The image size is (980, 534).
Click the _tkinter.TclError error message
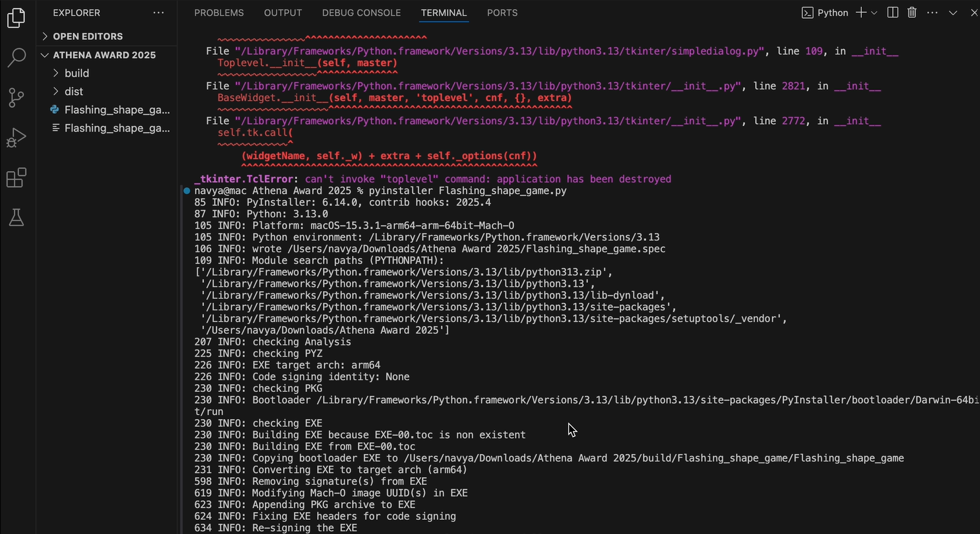(433, 179)
